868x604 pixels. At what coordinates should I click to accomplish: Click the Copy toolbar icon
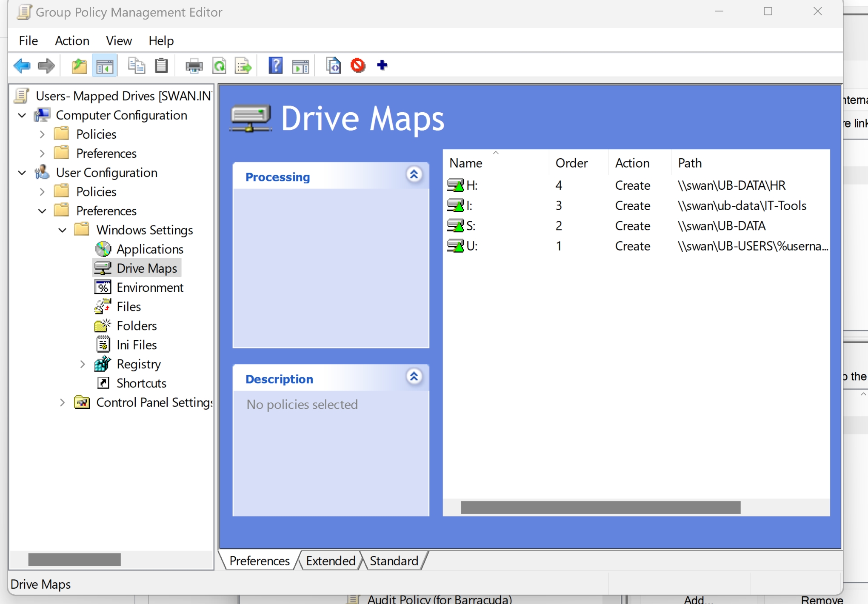coord(136,66)
